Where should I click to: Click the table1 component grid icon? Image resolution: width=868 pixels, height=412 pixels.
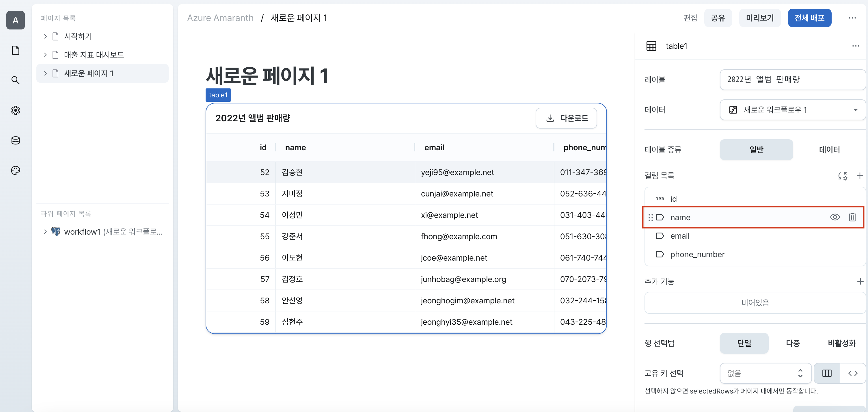pyautogui.click(x=651, y=46)
